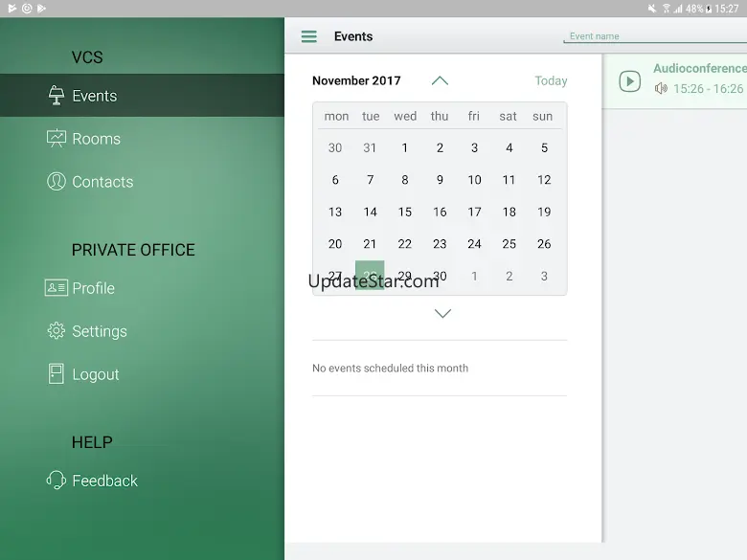Select Logout in the sidebar menu
The width and height of the screenshot is (747, 560).
coord(142,373)
